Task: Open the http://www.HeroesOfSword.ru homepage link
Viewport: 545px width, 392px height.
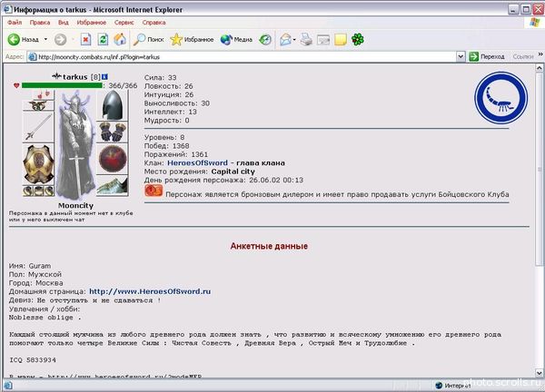Action: (x=150, y=291)
